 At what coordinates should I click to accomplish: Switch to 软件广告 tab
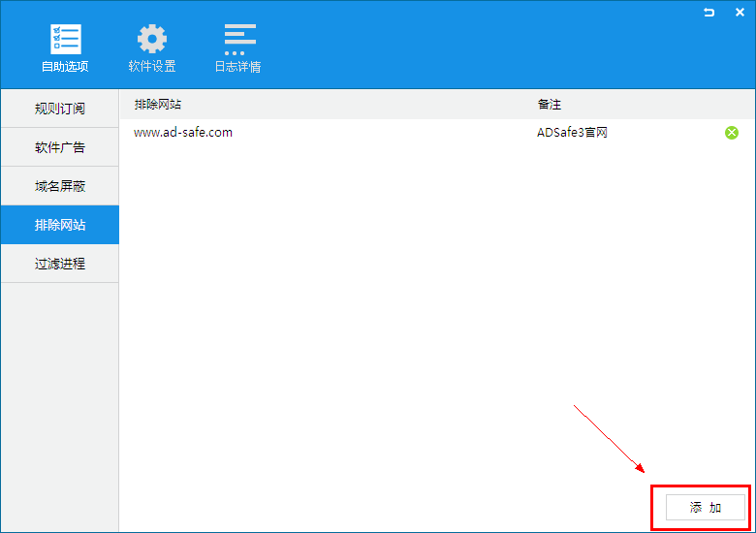tap(60, 147)
